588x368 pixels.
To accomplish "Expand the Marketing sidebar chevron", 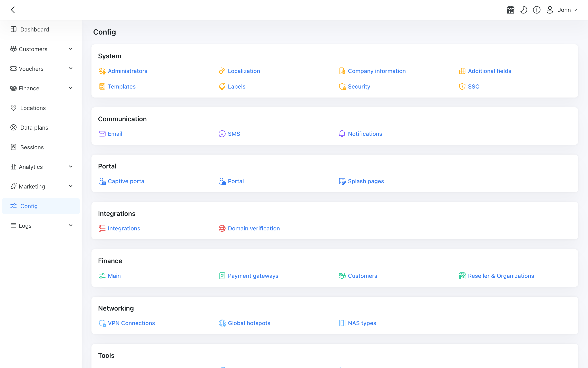I will [71, 186].
